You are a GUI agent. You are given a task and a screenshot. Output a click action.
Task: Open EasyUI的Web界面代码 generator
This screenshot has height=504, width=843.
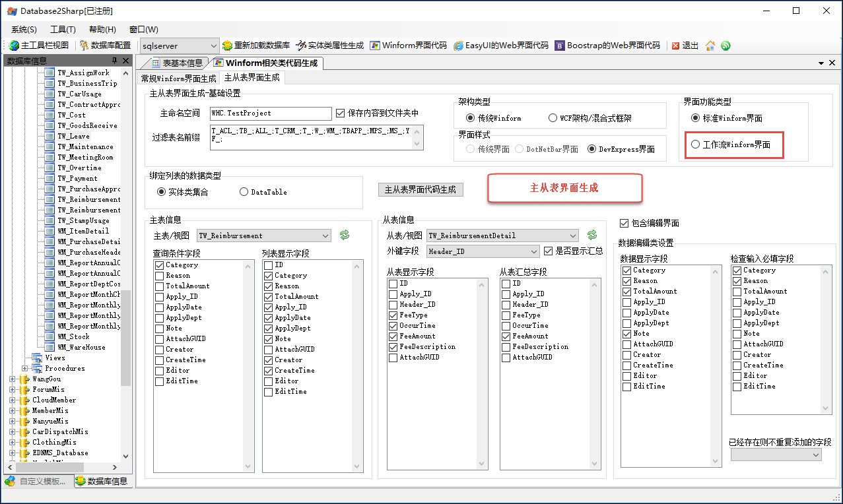click(x=501, y=46)
